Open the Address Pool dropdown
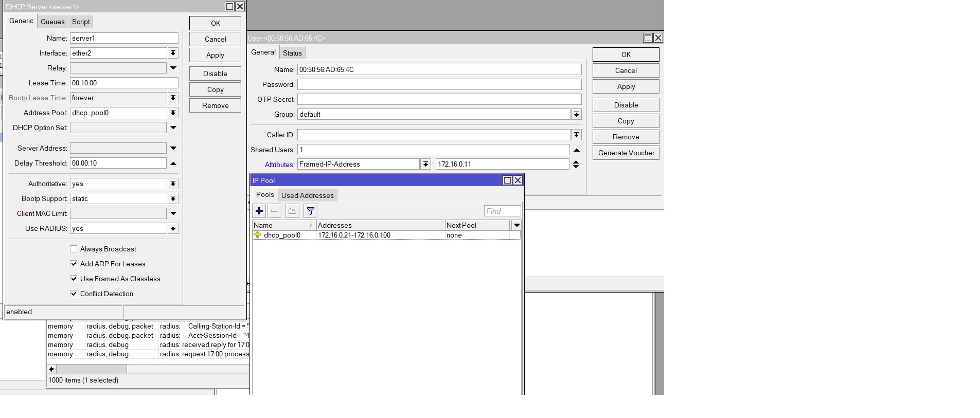Viewport: 980px width, 418px height. [x=173, y=113]
